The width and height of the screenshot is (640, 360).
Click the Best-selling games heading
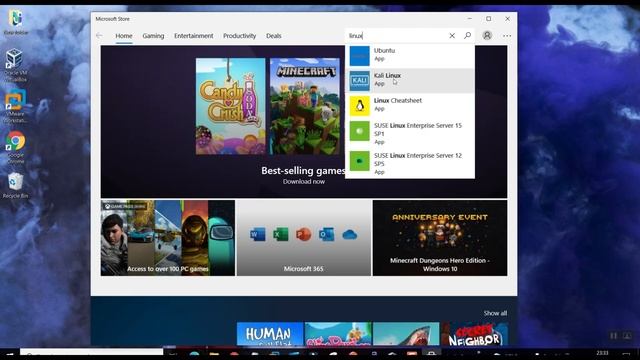[303, 171]
